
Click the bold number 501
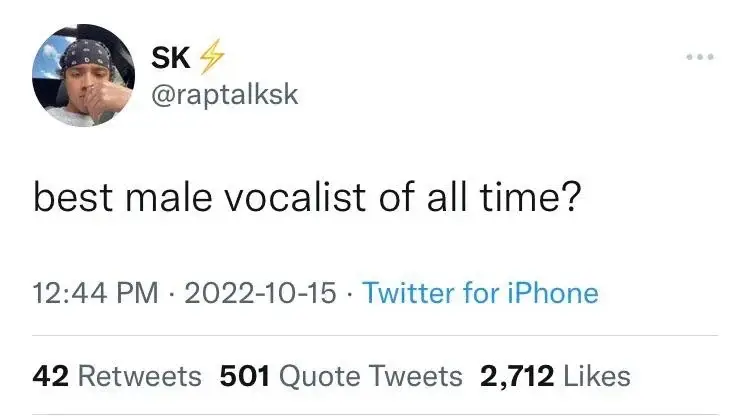[x=245, y=376]
